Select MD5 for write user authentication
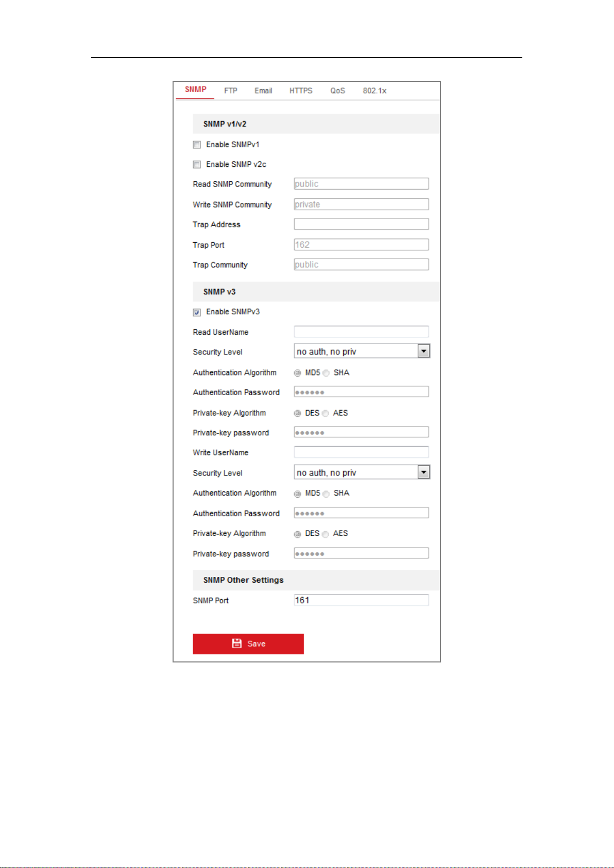The image size is (614, 868). coord(297,494)
